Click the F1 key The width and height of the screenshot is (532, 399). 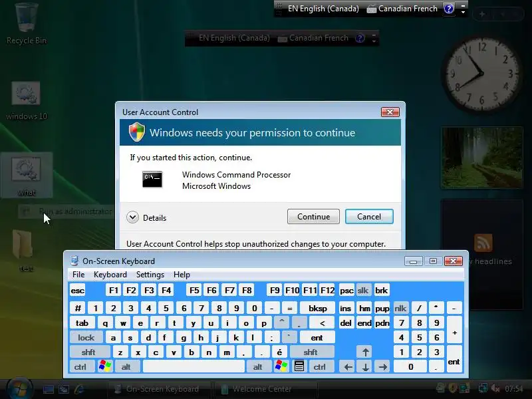pyautogui.click(x=113, y=291)
